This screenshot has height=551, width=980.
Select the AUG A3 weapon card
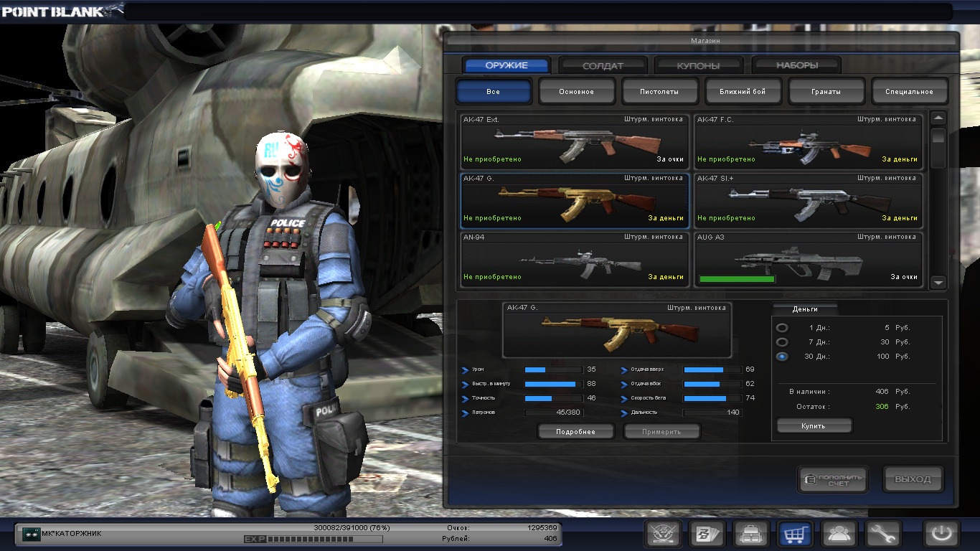[x=808, y=259]
